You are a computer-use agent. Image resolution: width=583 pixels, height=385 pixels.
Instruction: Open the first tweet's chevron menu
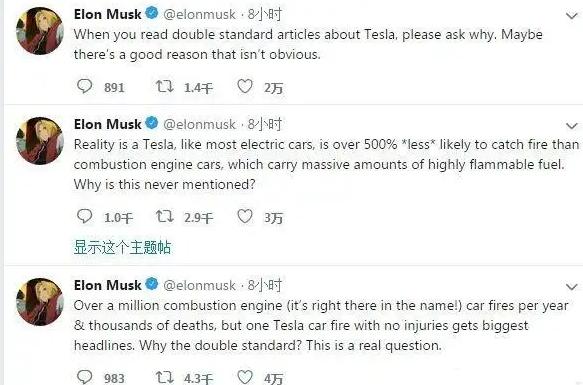[x=571, y=16]
